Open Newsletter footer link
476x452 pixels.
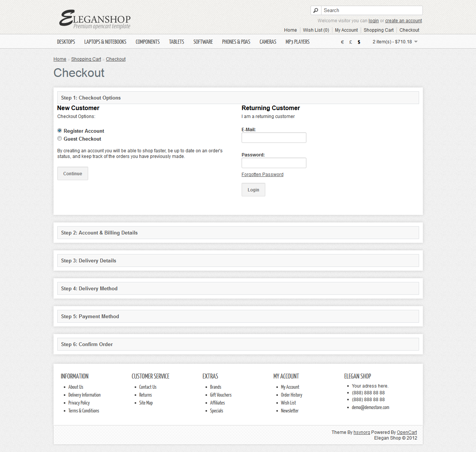point(289,411)
